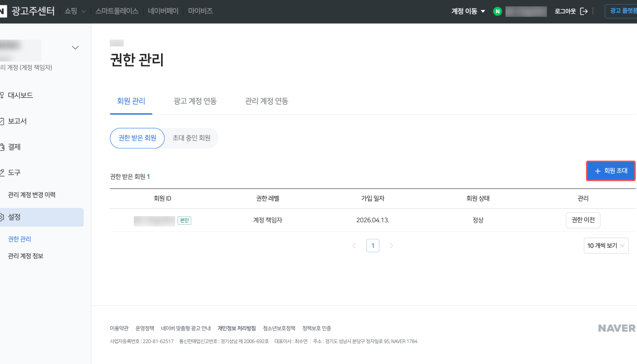The image size is (637, 364).
Task: Click the 정상 status cell
Action: point(478,220)
